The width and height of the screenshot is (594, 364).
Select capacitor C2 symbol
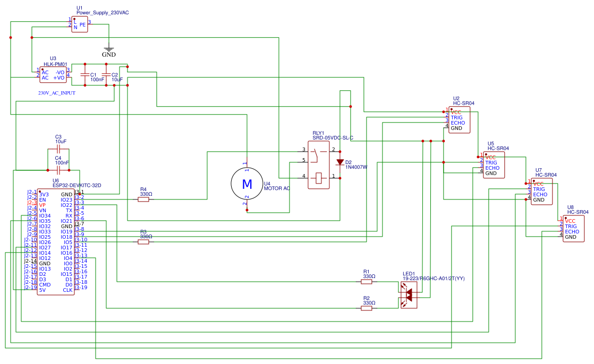coord(106,74)
